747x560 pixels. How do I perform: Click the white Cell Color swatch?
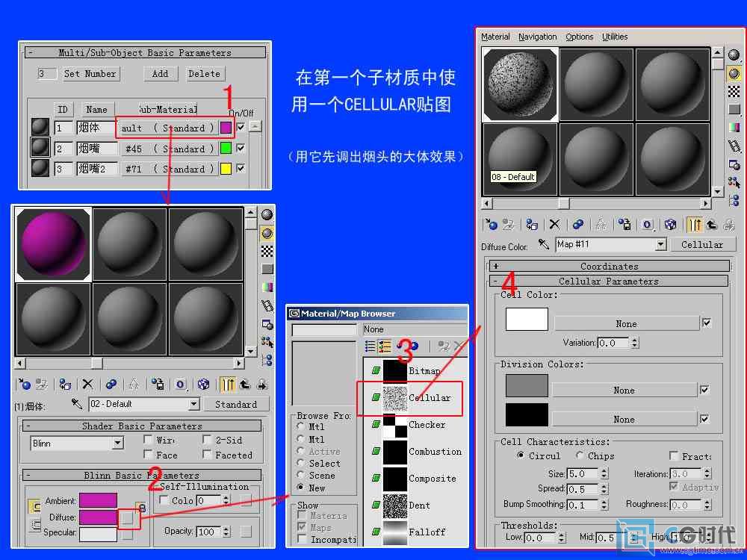[x=527, y=319]
